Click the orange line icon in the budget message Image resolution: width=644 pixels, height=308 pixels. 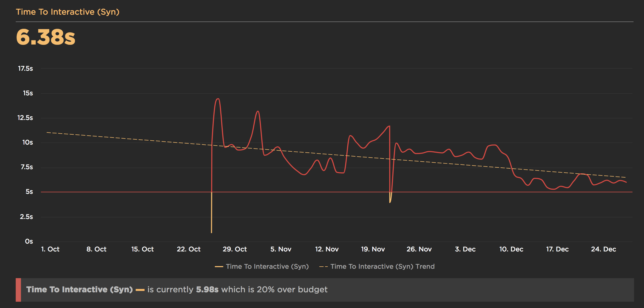click(x=140, y=290)
